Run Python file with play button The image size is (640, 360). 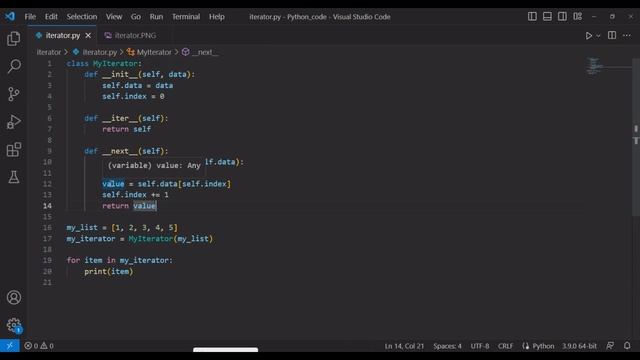(588, 36)
